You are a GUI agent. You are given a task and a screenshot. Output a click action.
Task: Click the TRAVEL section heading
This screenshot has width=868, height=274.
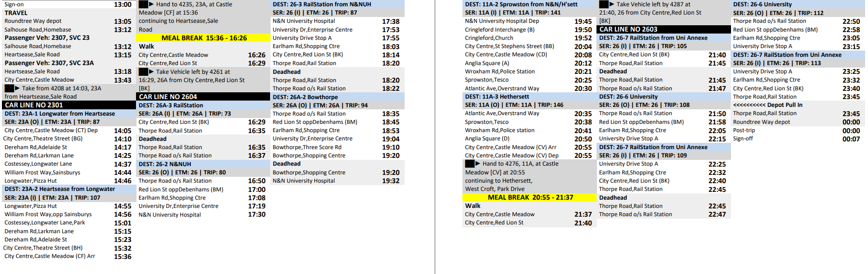click(16, 13)
